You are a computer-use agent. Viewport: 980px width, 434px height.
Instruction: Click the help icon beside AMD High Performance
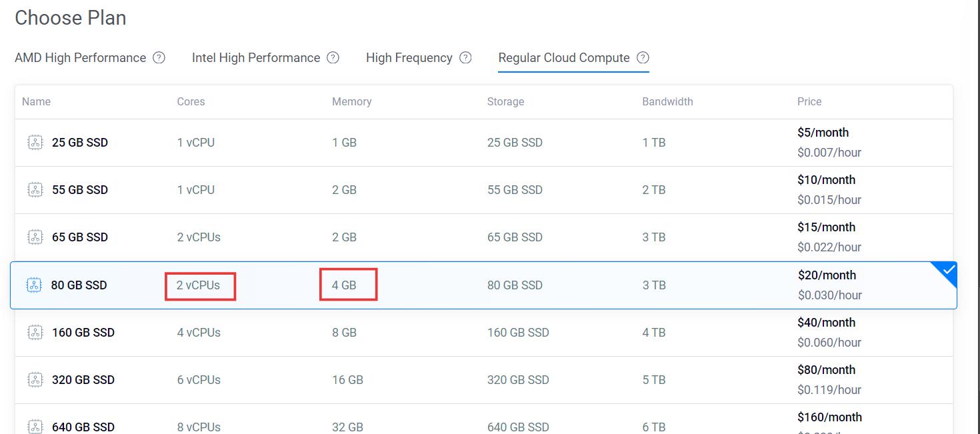159,57
